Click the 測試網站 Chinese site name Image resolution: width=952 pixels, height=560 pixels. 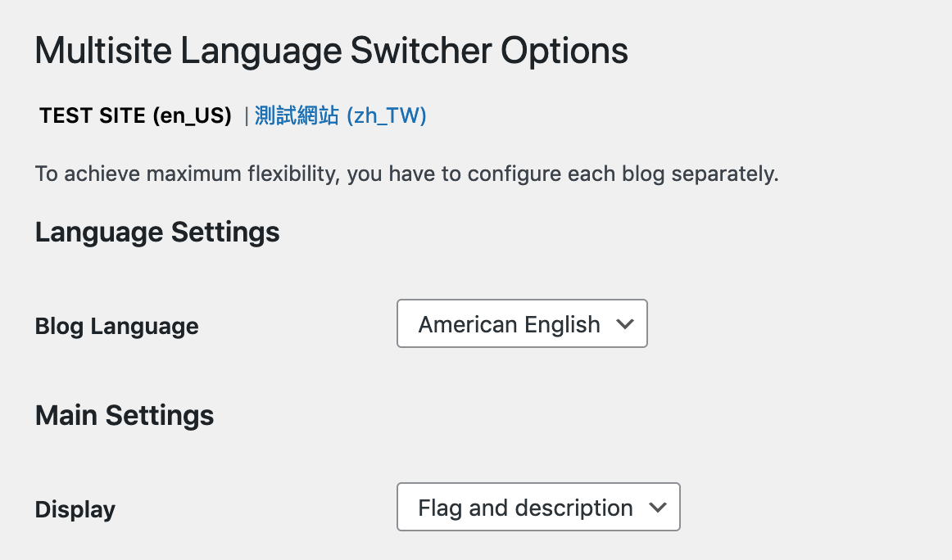tap(297, 116)
